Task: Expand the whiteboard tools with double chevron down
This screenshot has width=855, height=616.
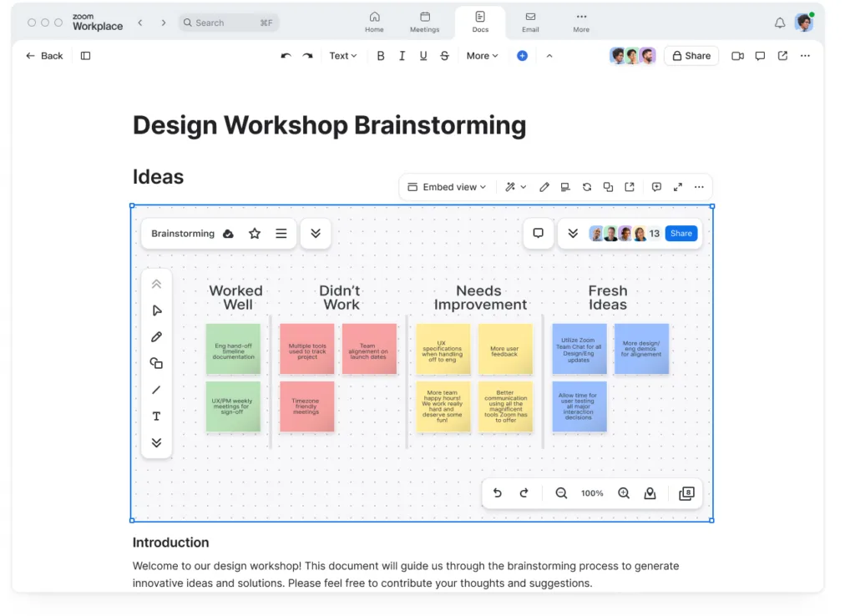Action: pos(156,443)
